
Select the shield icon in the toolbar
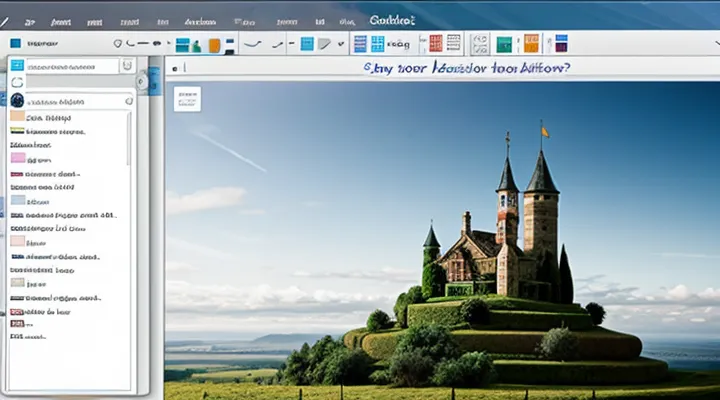coord(118,44)
